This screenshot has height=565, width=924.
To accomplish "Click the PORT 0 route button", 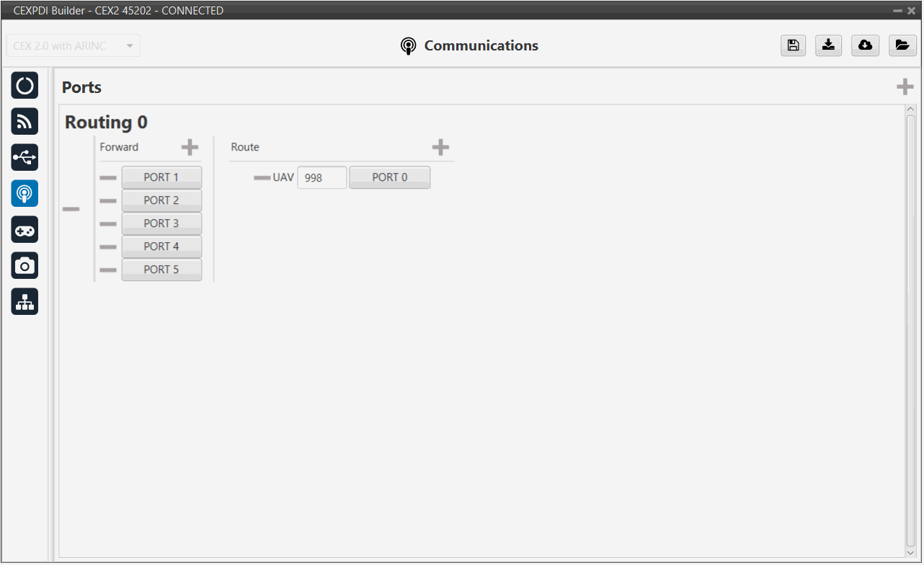I will 390,177.
